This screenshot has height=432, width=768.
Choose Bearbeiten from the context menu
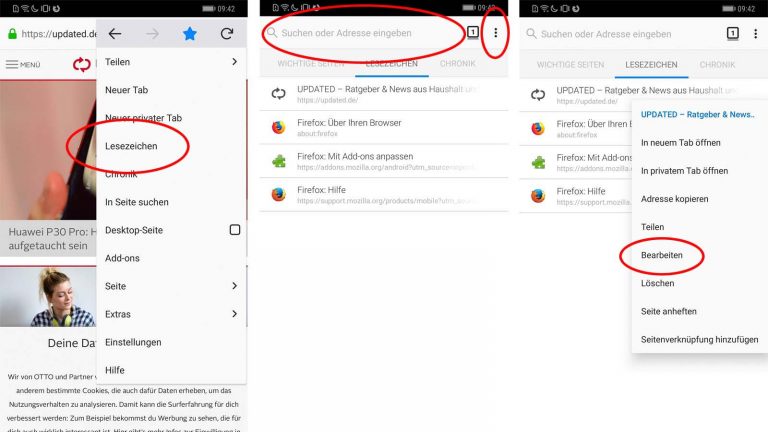(x=661, y=255)
